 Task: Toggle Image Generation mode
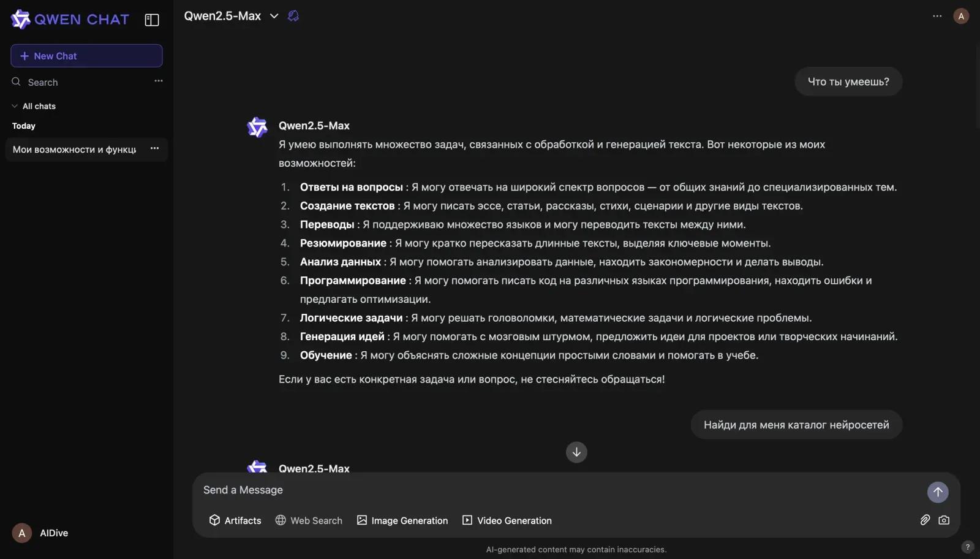(402, 520)
